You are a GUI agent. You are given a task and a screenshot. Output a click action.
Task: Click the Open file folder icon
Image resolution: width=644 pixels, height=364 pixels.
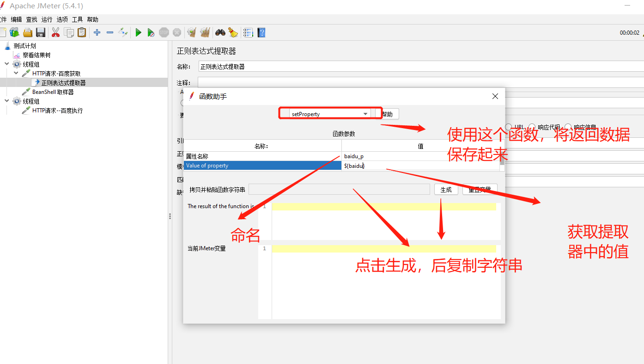(x=28, y=32)
